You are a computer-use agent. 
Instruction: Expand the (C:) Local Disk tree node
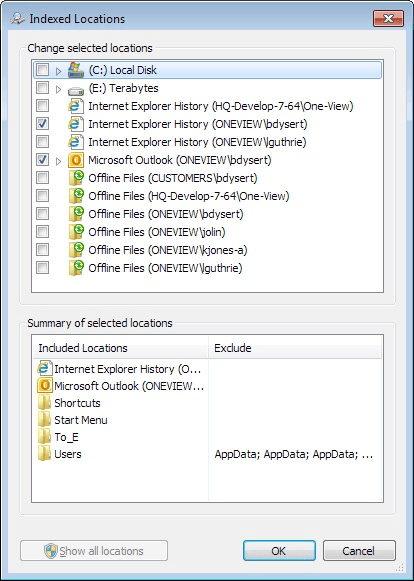click(x=58, y=71)
